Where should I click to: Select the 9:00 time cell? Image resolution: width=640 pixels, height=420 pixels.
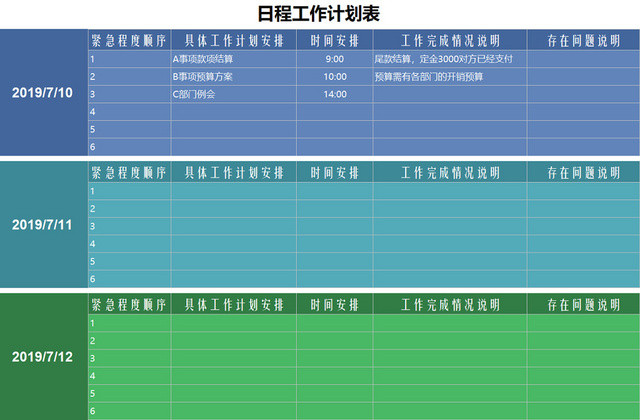point(335,59)
